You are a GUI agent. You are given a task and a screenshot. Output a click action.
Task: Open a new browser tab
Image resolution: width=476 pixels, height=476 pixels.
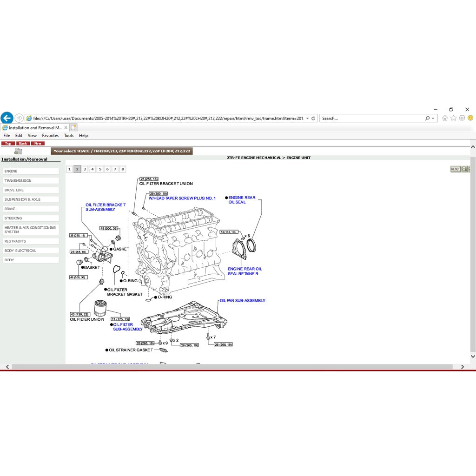(73, 127)
